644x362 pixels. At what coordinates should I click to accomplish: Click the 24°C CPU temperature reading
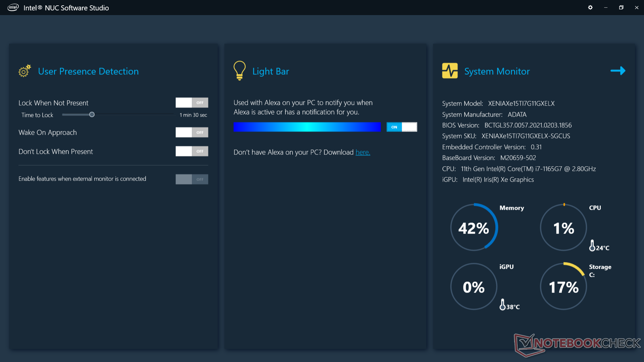(603, 248)
